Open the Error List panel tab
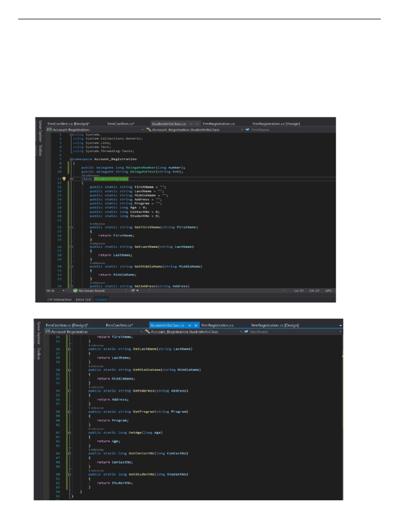The image size is (399, 532). coord(84,299)
